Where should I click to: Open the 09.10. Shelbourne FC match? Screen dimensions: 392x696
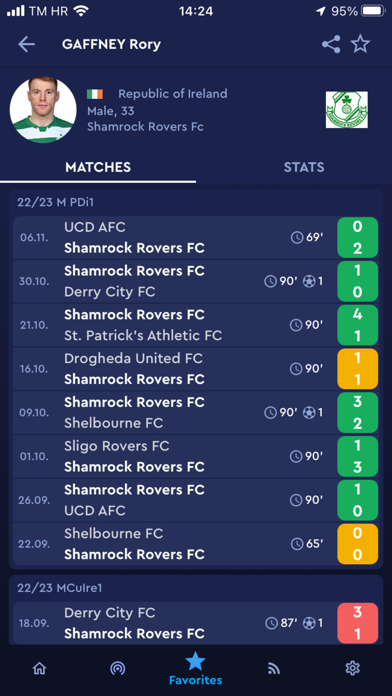(x=196, y=413)
